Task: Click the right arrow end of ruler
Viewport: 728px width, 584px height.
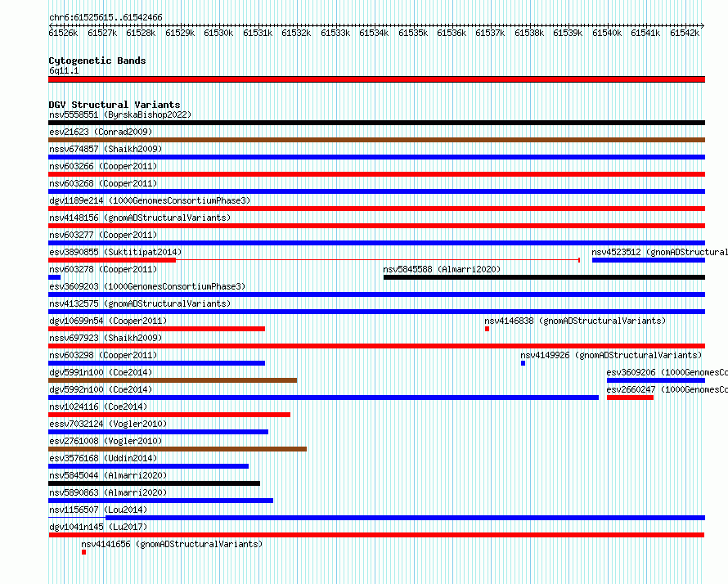Action: tap(703, 25)
